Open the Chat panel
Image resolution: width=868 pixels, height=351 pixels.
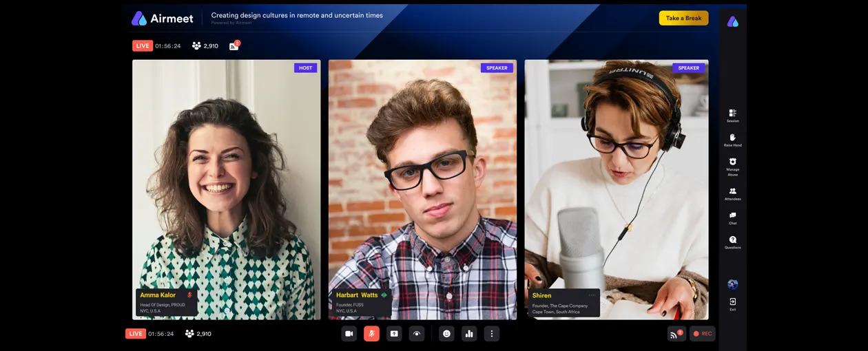click(x=732, y=217)
